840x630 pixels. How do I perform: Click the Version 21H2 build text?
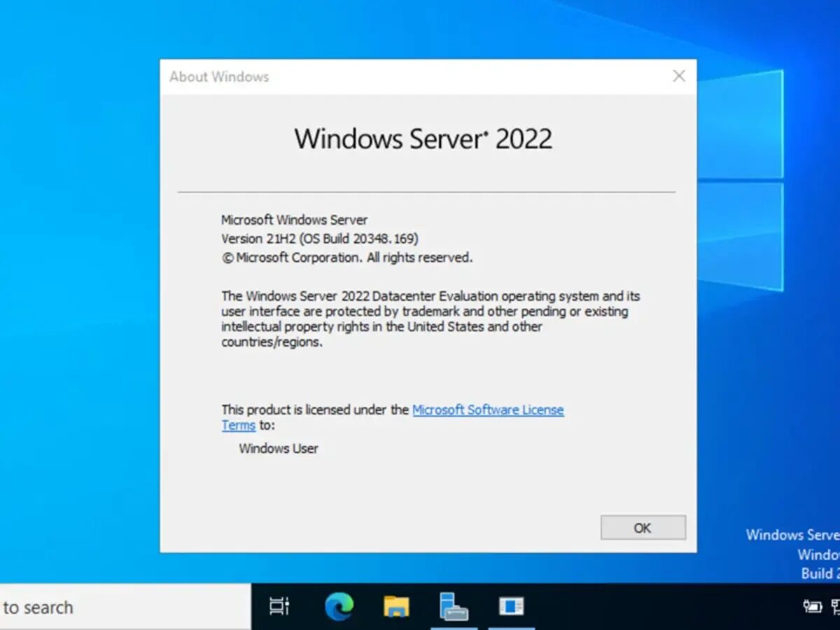point(320,239)
